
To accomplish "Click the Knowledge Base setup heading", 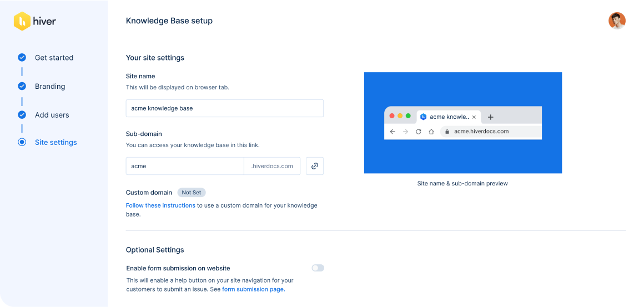I will (169, 21).
